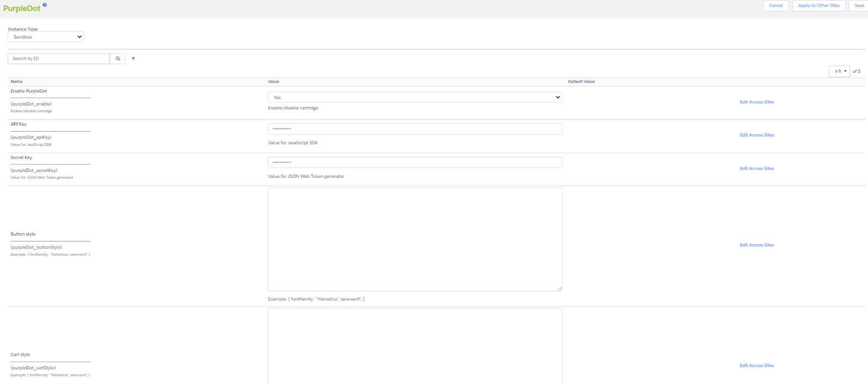Screen dimensions: 868x384
Task: Click the Default Value column header
Action: (581, 82)
